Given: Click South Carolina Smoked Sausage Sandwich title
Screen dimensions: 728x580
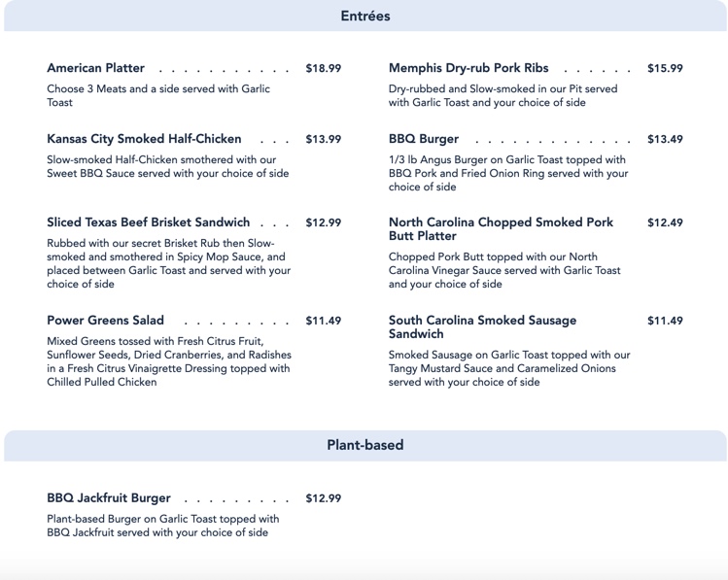Looking at the screenshot, I should click(482, 327).
